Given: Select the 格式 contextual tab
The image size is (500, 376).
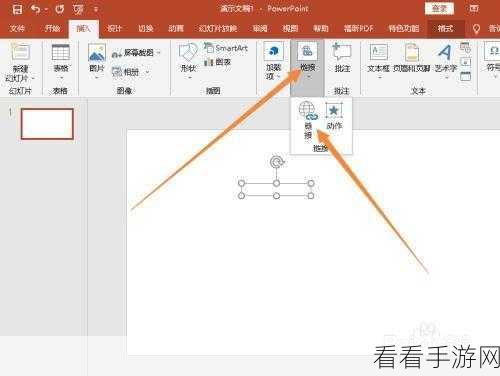Looking at the screenshot, I should (x=446, y=29).
